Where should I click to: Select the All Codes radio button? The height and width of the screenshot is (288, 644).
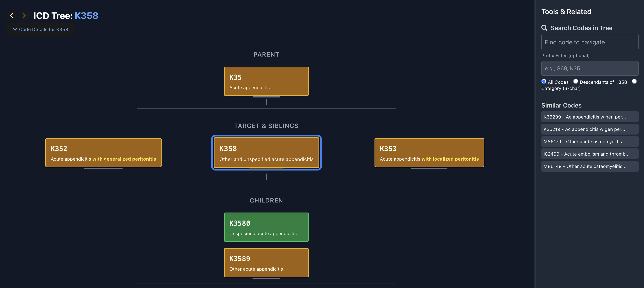click(x=544, y=81)
